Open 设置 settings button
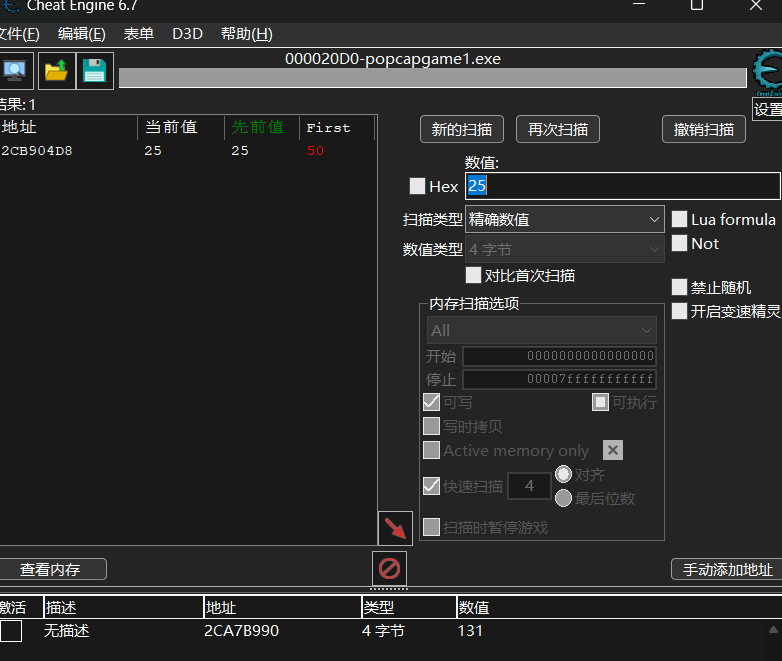Image resolution: width=782 pixels, height=661 pixels. pos(767,109)
